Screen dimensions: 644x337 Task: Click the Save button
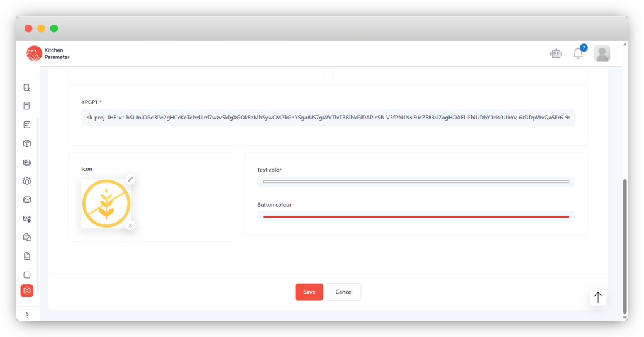click(309, 292)
